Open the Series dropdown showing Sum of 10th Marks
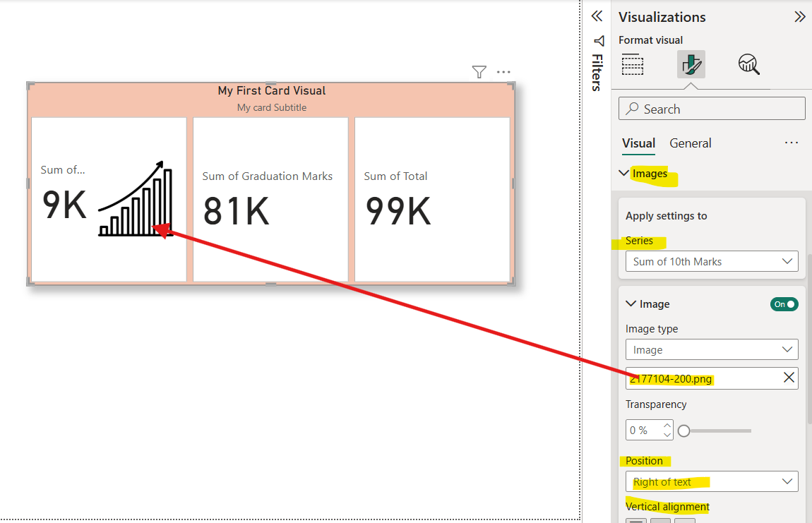Image resolution: width=812 pixels, height=523 pixels. [x=712, y=261]
